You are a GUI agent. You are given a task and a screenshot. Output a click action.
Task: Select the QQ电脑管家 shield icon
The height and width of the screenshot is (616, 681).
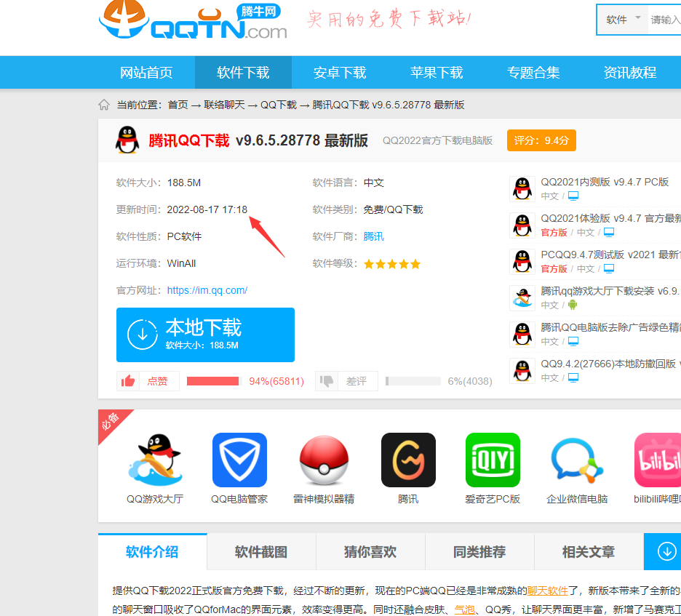[239, 460]
